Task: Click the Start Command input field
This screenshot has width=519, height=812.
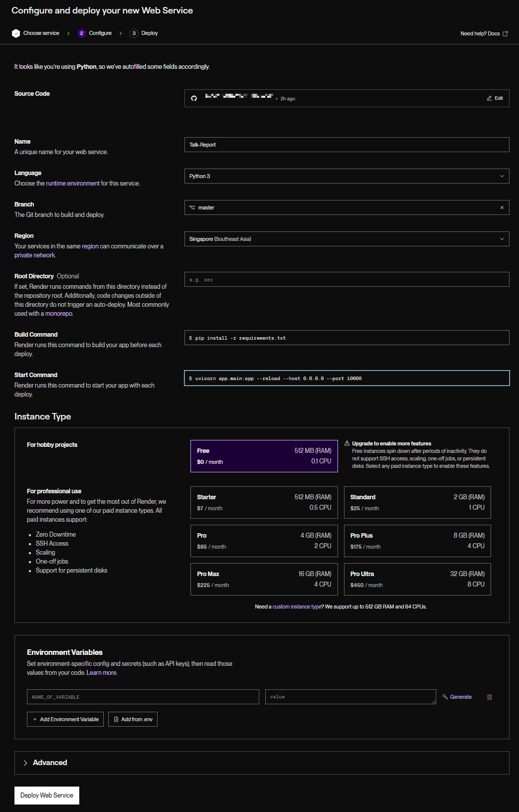Action: tap(346, 378)
